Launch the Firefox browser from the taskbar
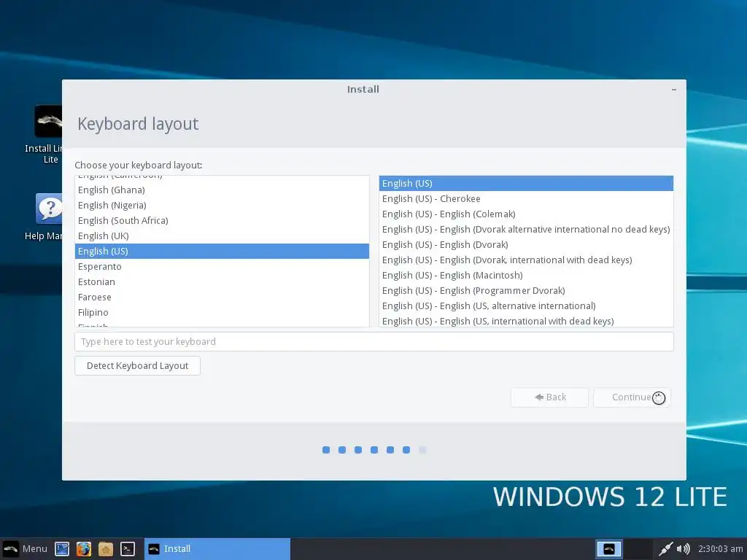747x560 pixels. tap(84, 549)
